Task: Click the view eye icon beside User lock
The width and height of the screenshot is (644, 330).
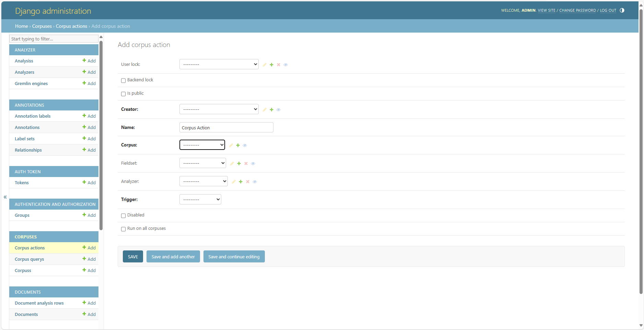Action: (285, 64)
